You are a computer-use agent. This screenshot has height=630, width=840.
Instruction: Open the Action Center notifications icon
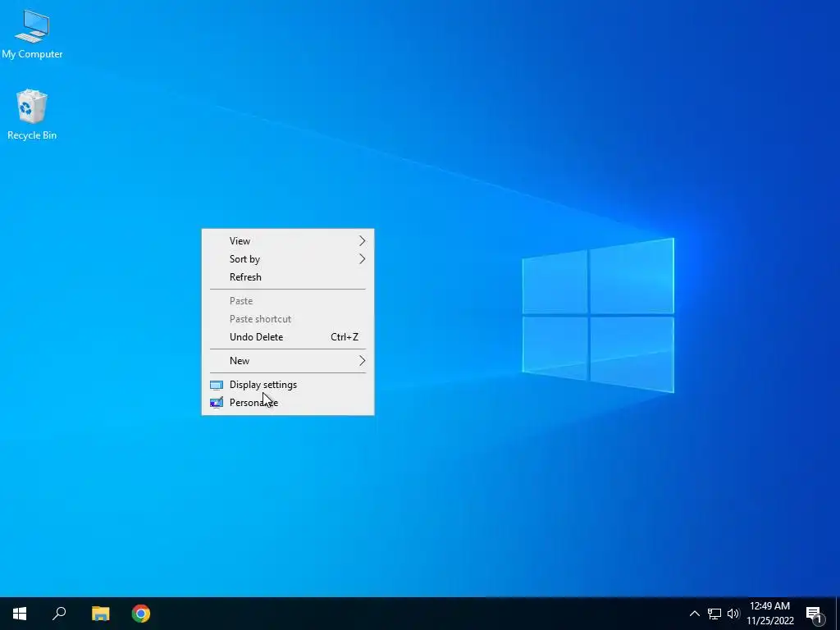[814, 614]
